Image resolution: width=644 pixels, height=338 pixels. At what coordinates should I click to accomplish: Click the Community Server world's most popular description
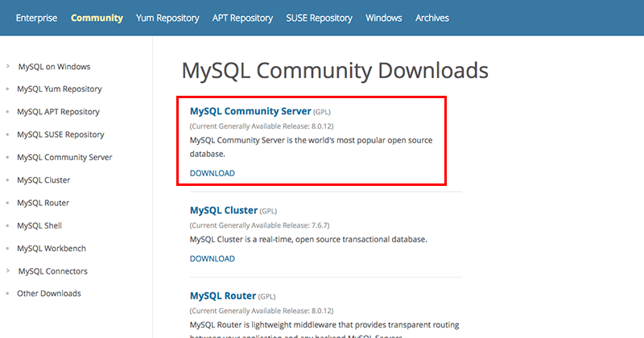click(x=311, y=147)
